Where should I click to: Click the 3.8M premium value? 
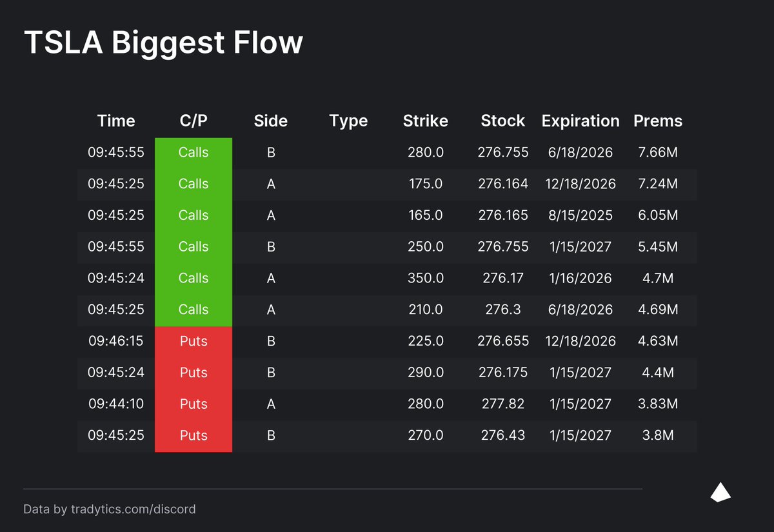point(658,436)
